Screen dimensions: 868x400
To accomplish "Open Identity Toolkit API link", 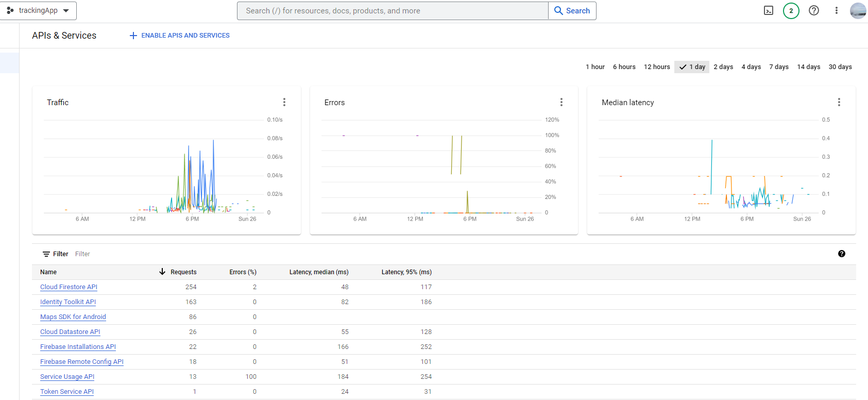I will coord(68,302).
